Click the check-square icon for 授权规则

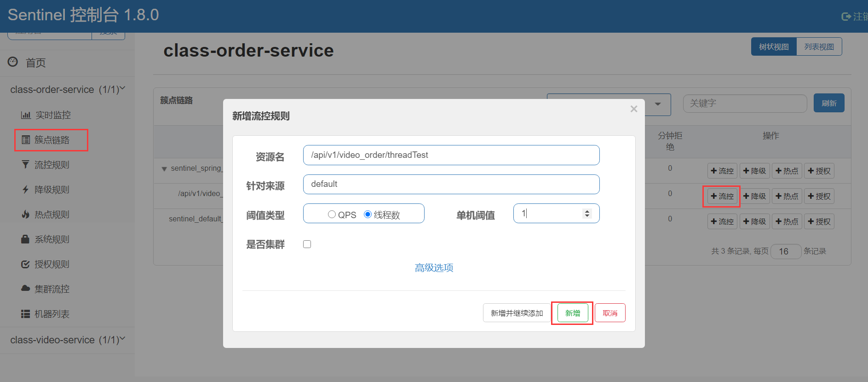click(26, 264)
